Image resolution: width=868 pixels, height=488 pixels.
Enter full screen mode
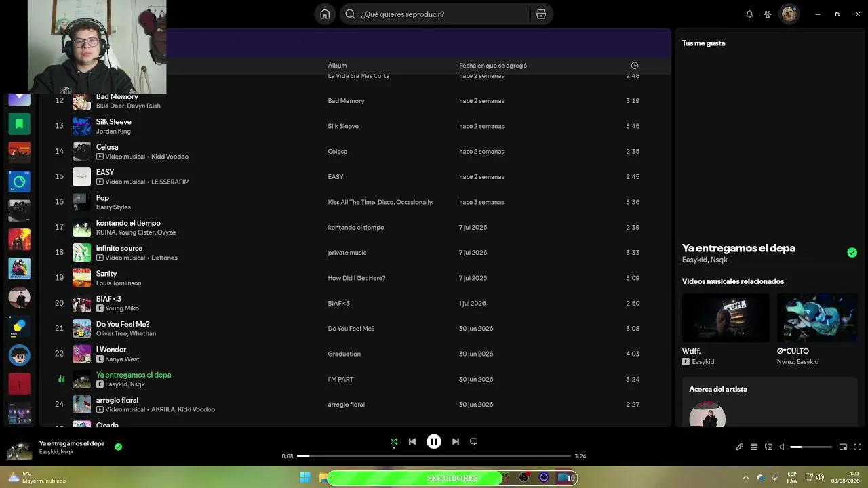coord(858,447)
